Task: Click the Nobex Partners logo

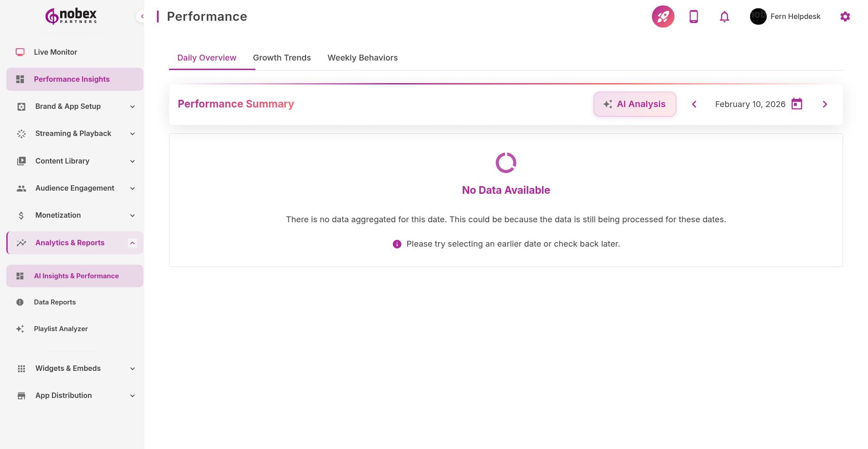Action: [x=71, y=16]
